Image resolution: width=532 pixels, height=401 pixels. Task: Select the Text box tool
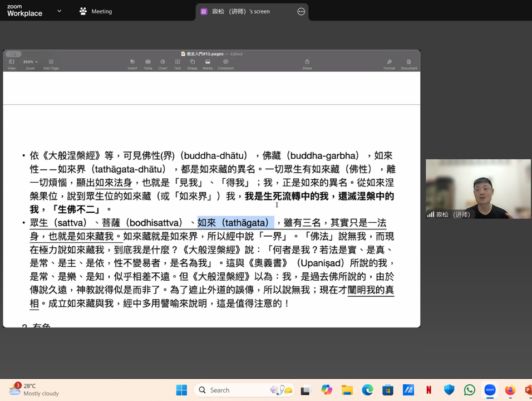177,62
